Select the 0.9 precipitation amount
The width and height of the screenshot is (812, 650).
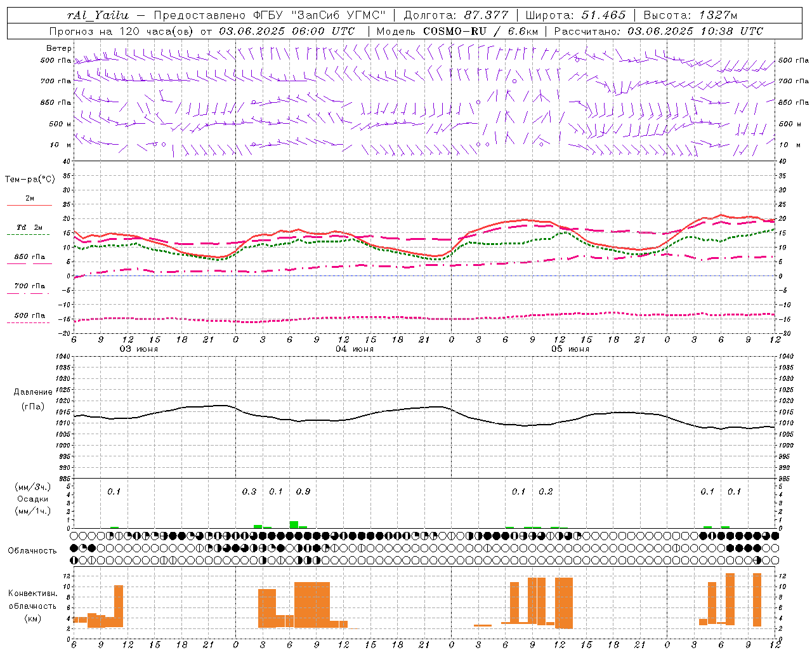pyautogui.click(x=303, y=491)
